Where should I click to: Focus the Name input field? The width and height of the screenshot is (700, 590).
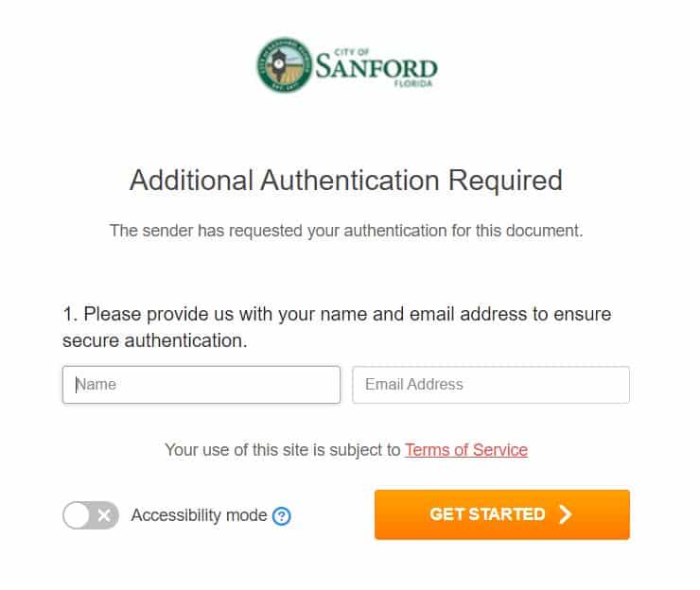(201, 385)
